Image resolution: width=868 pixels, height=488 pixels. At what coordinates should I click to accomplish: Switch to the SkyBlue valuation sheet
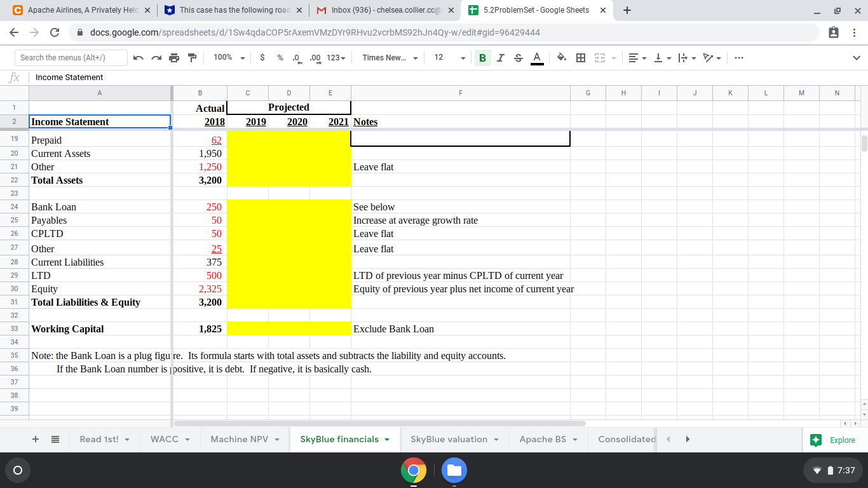(449, 439)
